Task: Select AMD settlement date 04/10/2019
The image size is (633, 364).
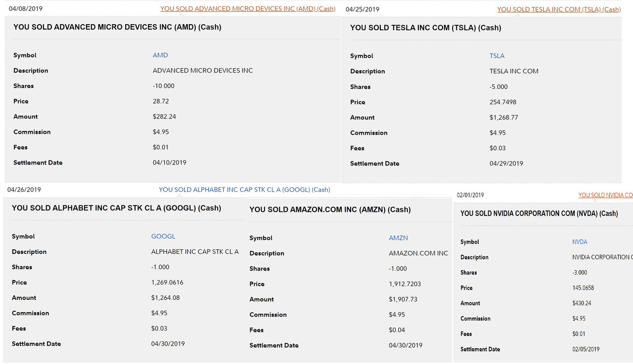Action: (170, 162)
